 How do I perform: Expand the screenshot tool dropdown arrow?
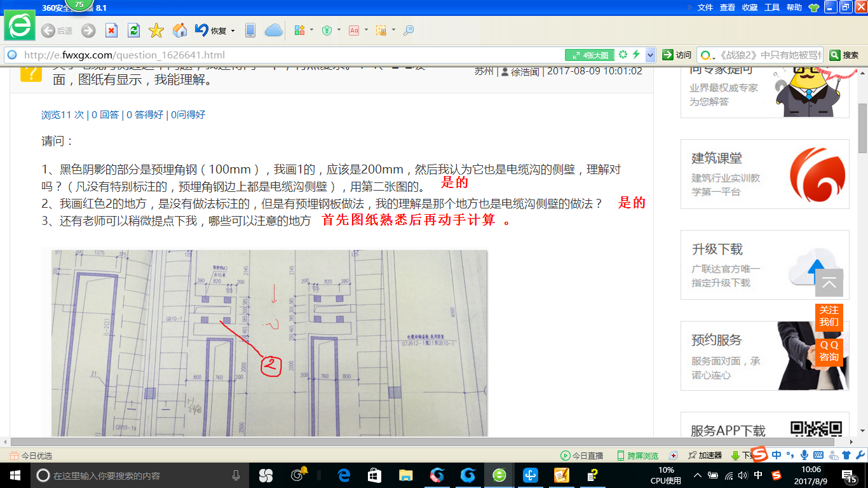click(393, 30)
